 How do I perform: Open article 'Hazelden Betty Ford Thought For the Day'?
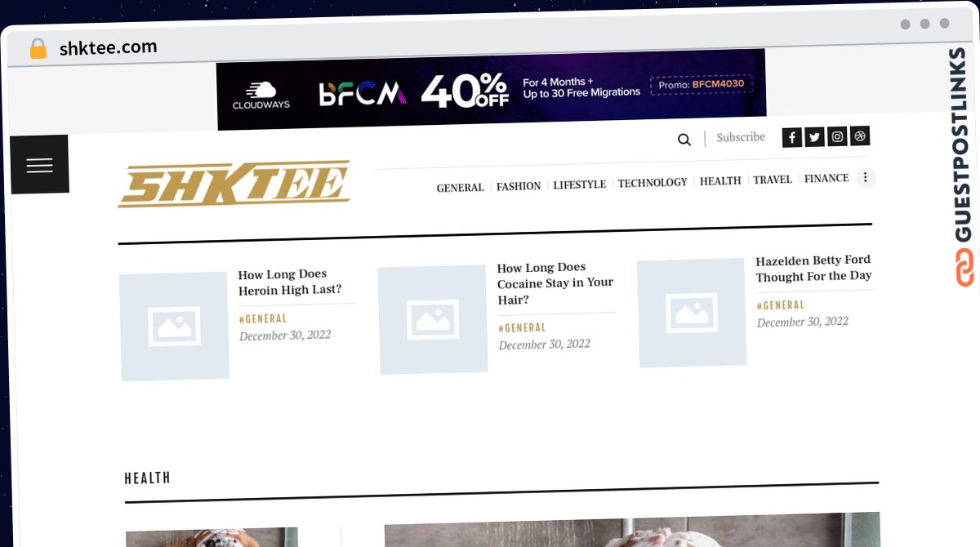[x=813, y=269]
